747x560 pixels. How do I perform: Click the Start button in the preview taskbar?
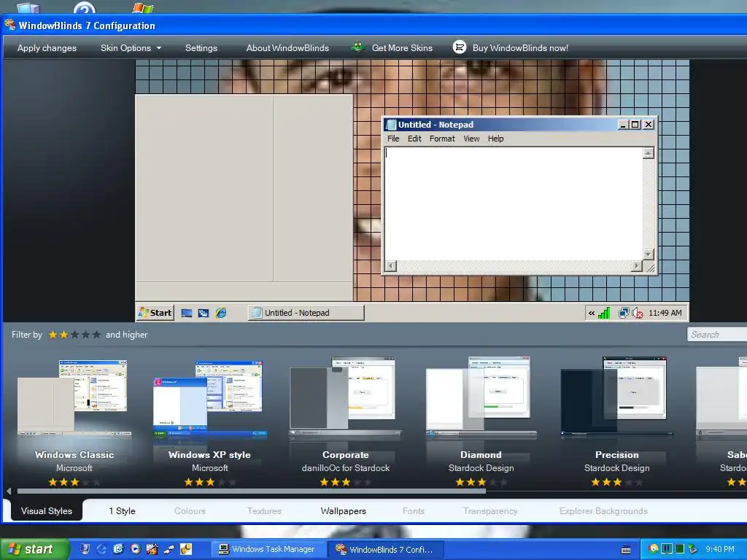pyautogui.click(x=155, y=313)
